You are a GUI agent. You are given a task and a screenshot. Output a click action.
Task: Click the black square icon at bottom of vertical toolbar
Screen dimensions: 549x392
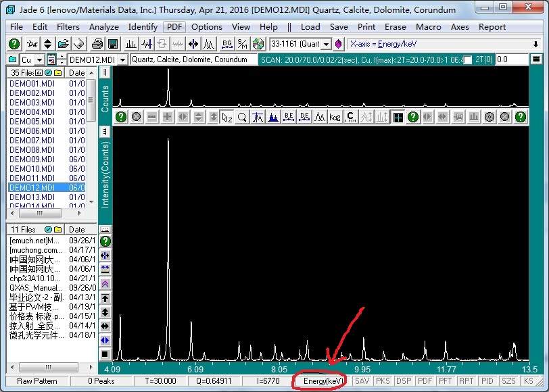105,354
